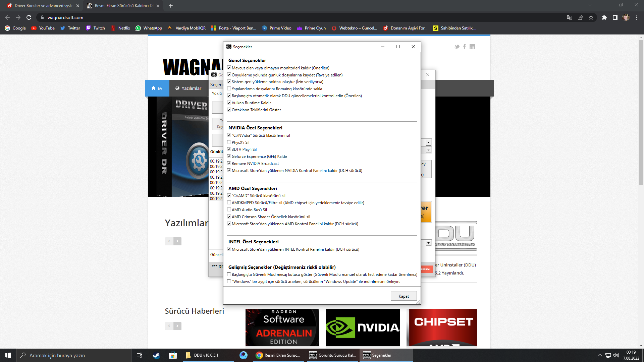Open Steam from the taskbar
Viewport: 644px width, 362px height.
click(156, 355)
